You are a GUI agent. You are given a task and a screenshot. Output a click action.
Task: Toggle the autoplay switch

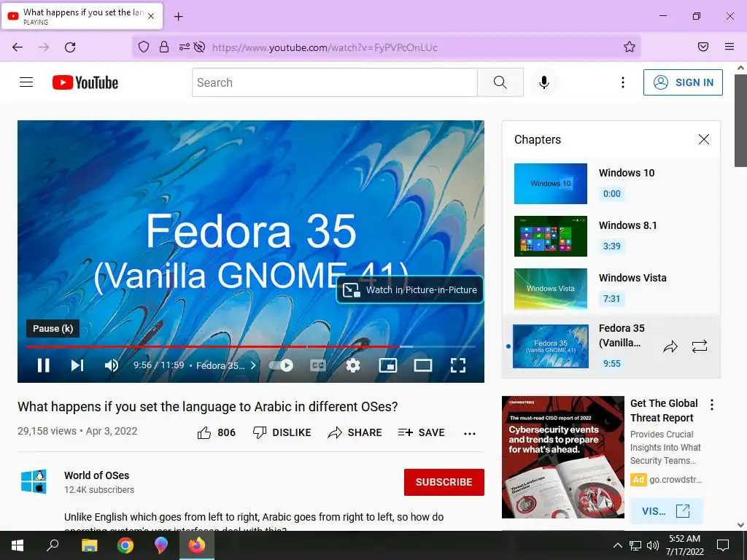point(281,365)
